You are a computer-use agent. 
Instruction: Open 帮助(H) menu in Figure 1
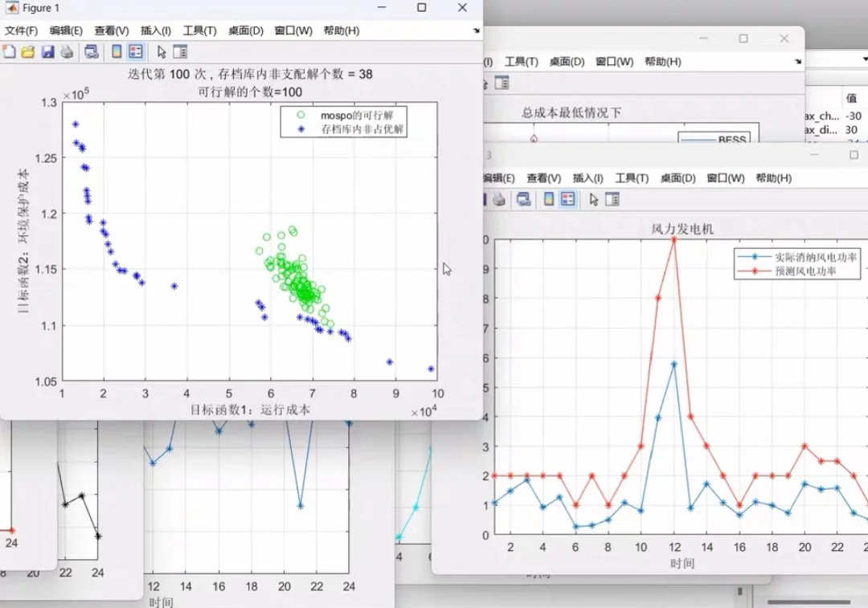pyautogui.click(x=342, y=31)
